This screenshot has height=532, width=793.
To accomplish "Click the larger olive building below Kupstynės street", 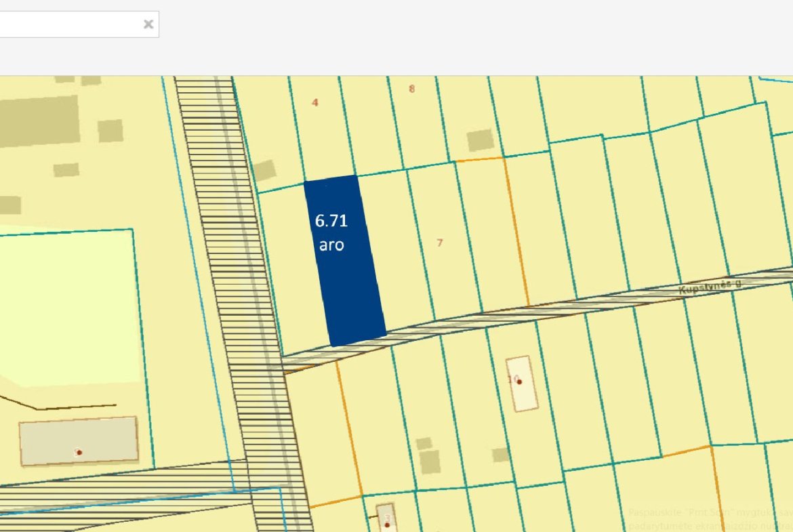I will [429, 462].
